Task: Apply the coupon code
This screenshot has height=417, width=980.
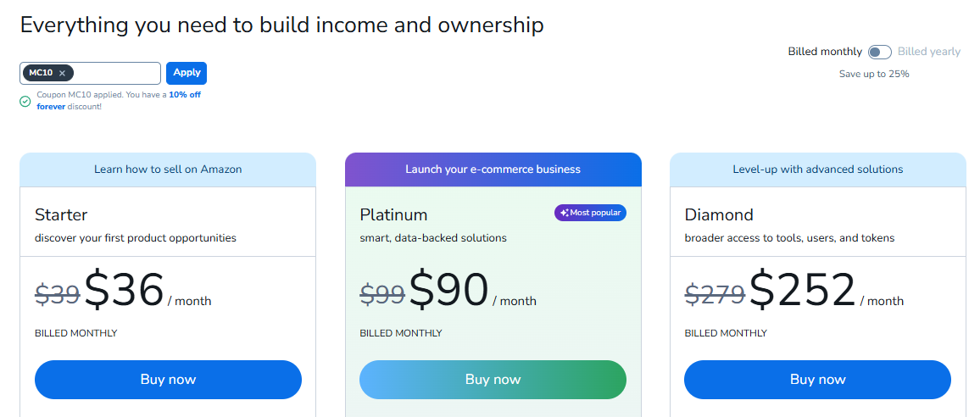Action: 187,73
